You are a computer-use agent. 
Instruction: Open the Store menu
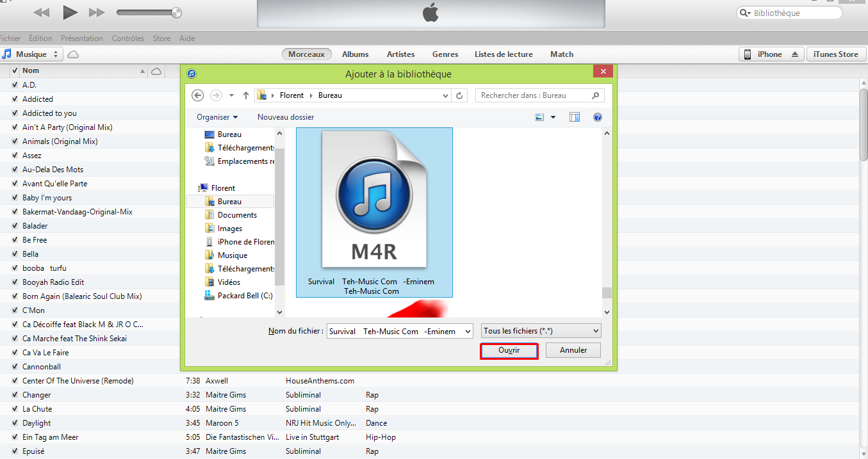[x=161, y=38]
